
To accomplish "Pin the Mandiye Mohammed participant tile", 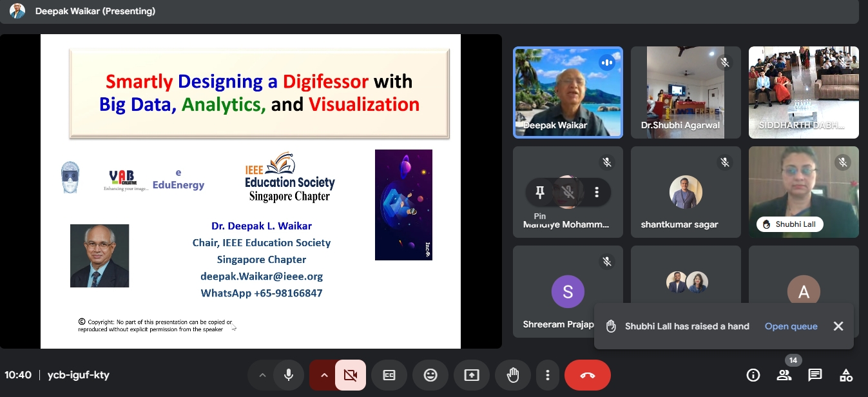I will (540, 192).
